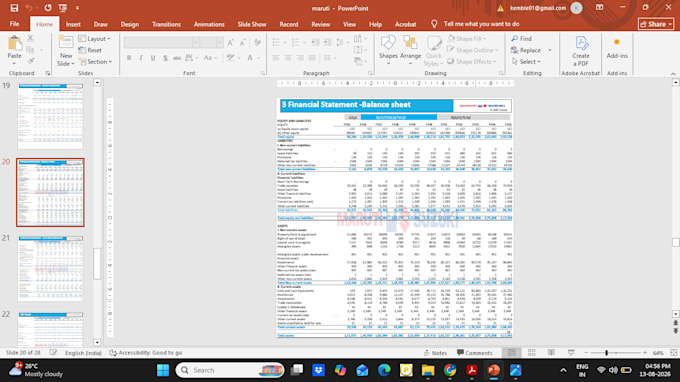Open the Design ribbon tab
Screen dimensions: 680x382
point(130,24)
